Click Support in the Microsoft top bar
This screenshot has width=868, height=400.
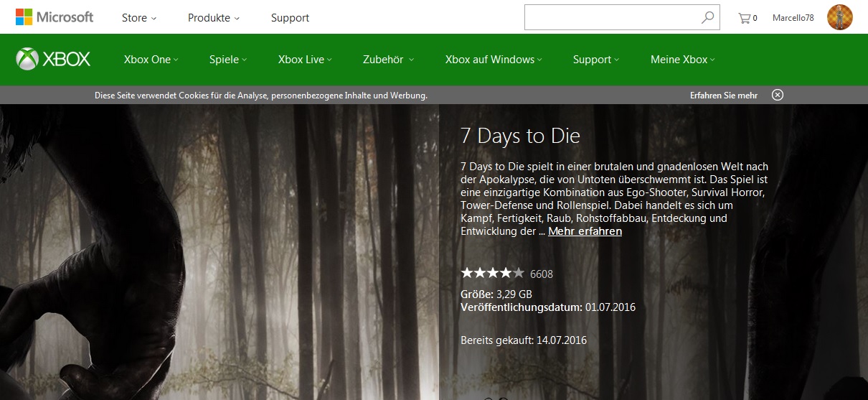point(290,18)
